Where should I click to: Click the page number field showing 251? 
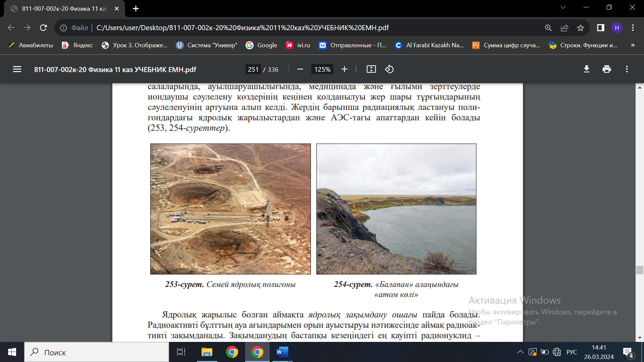coord(253,69)
